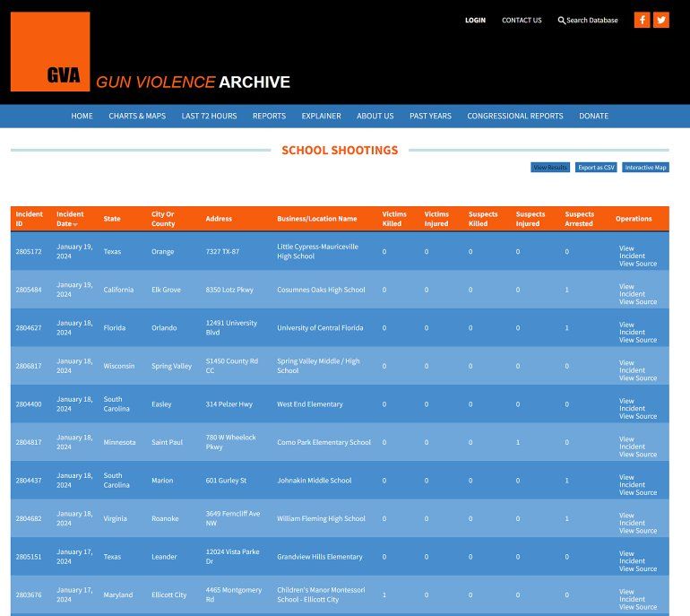Open the Facebook icon link
Viewport: 690px width, 616px height.
point(642,20)
